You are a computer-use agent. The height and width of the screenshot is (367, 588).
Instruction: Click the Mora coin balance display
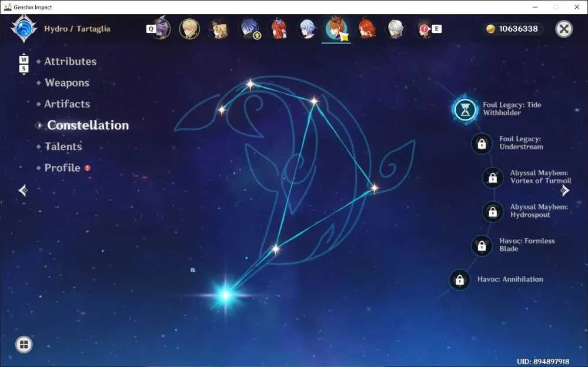512,29
